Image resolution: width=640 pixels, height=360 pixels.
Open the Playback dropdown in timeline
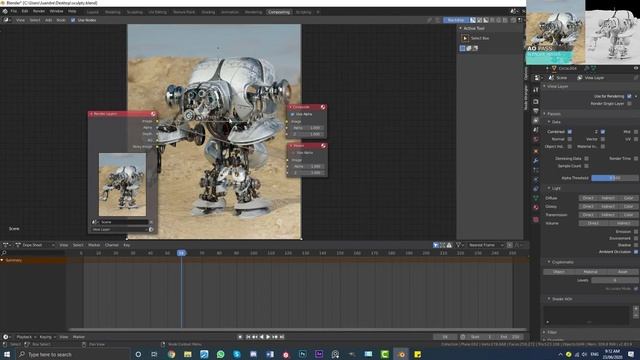click(27, 337)
